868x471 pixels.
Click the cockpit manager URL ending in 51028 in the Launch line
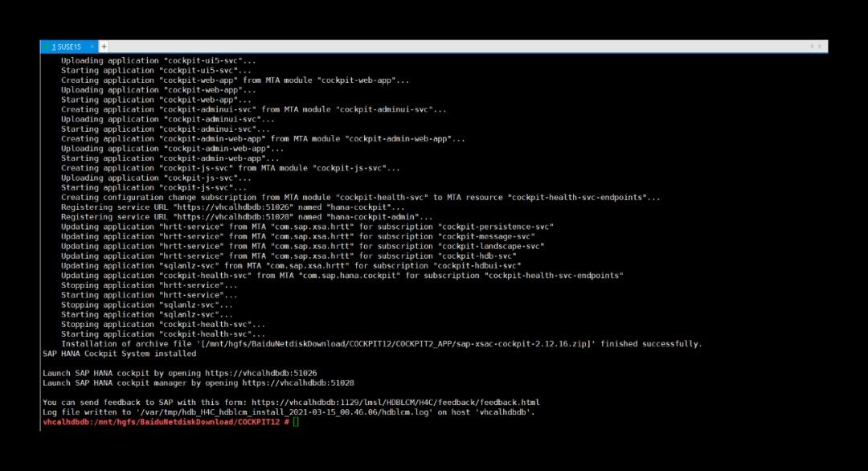(298, 383)
